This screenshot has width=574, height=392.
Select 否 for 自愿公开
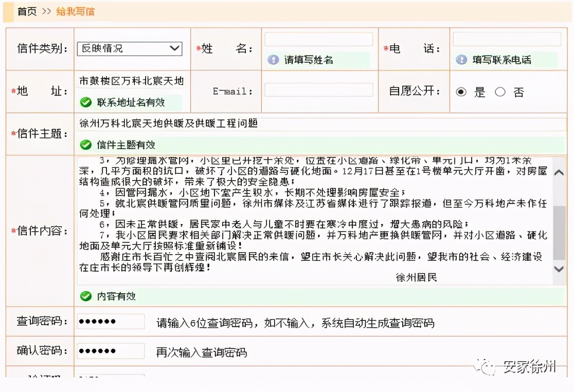500,92
